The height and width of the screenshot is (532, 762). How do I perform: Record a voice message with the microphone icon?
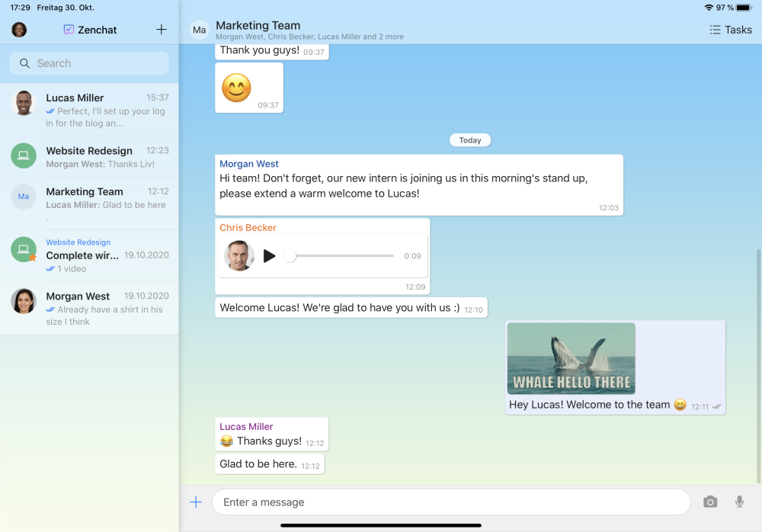point(739,502)
